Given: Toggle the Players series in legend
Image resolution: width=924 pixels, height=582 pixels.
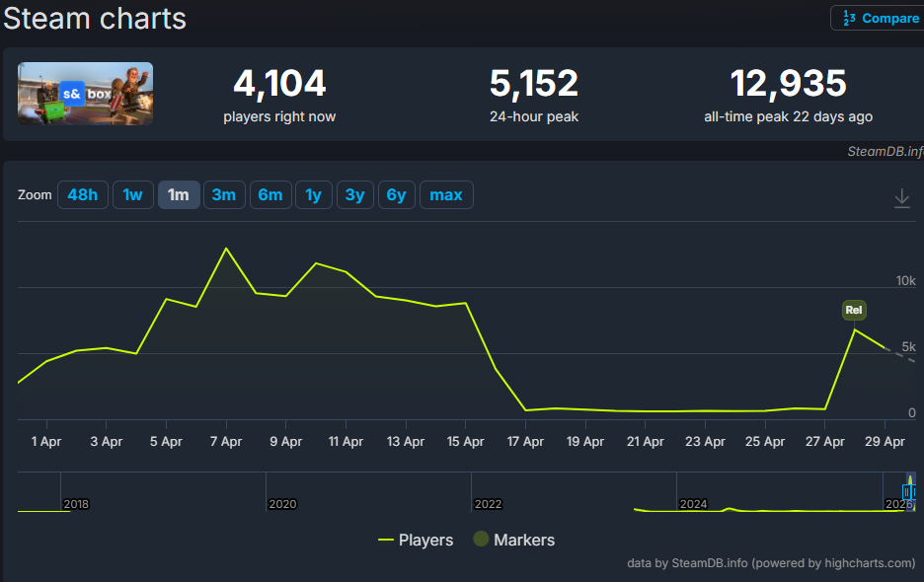Looking at the screenshot, I should tap(416, 540).
